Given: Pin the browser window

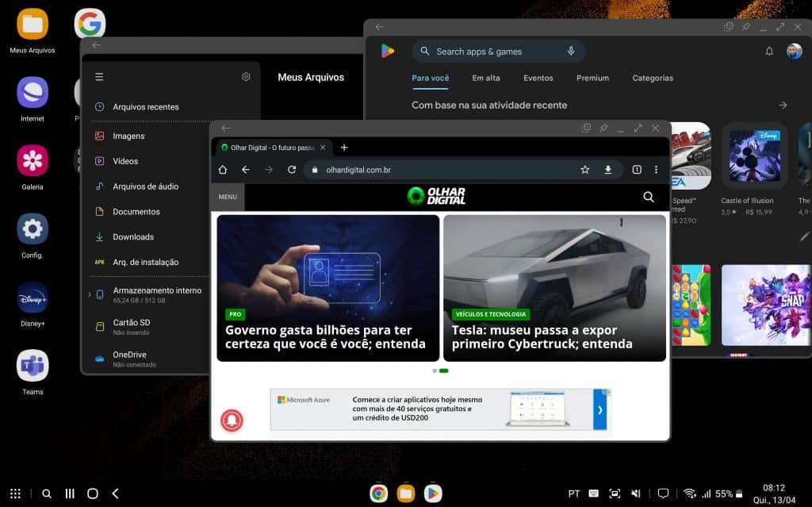Looking at the screenshot, I should click(603, 128).
